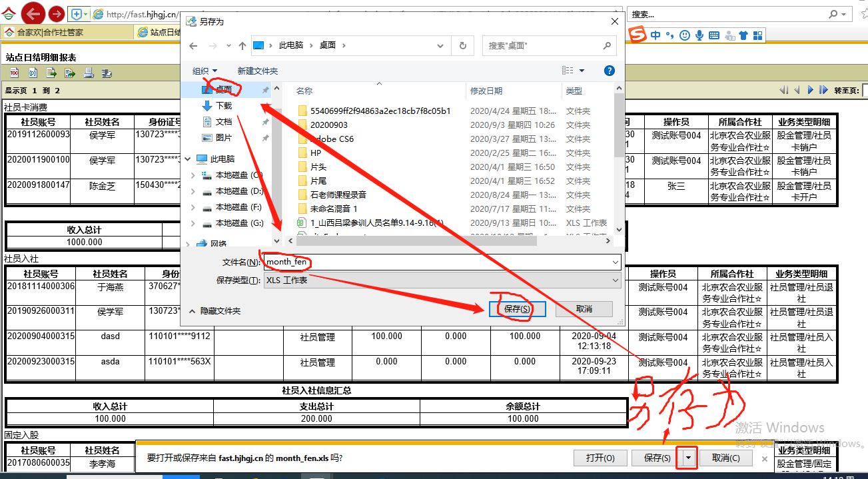Screen dimensions: 868x479
Task: Select folder 未命名混音 1 in file list
Action: coord(334,209)
